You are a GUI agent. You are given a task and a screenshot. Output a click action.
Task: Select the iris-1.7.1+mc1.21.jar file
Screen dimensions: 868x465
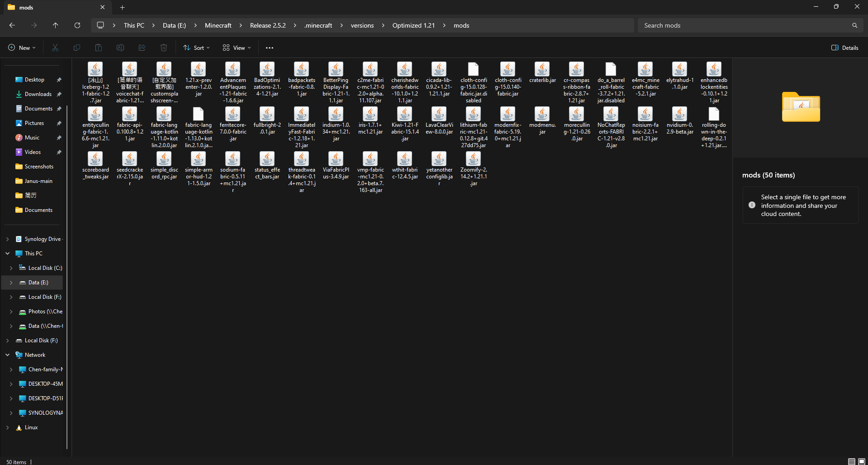coord(370,121)
